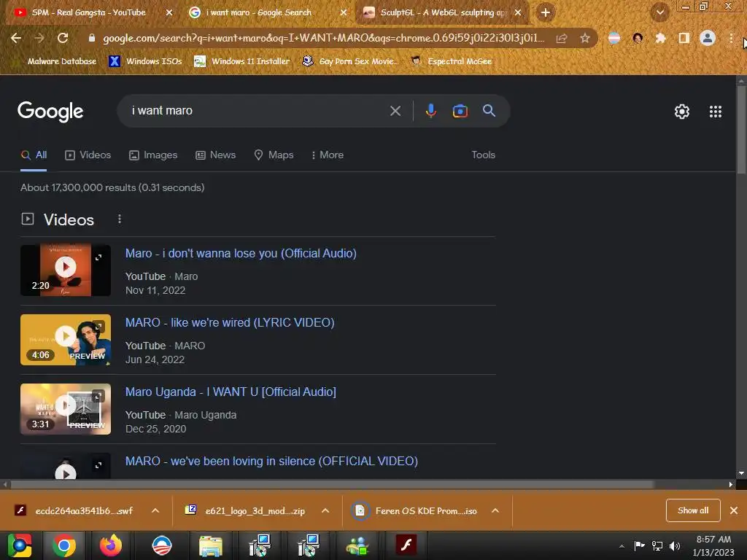The image size is (747, 560).
Task: Click the vertical page scrollbar
Action: pos(741,128)
